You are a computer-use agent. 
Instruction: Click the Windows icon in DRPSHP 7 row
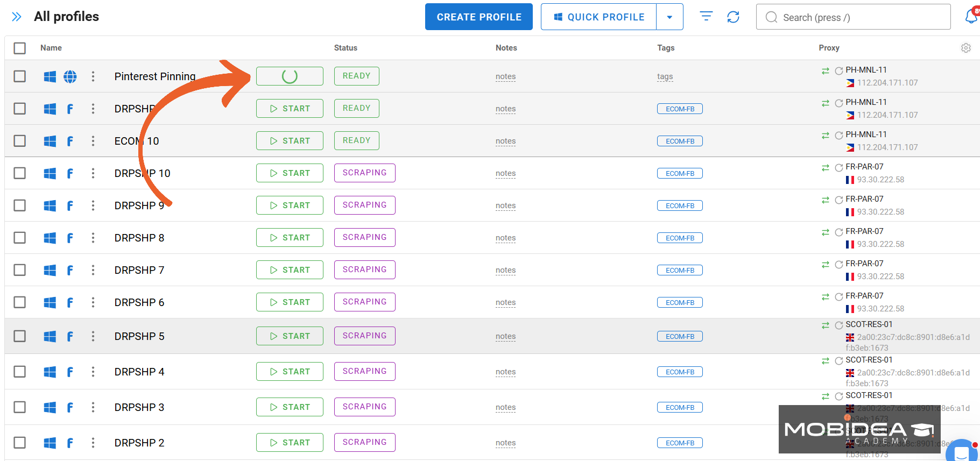[x=50, y=270]
